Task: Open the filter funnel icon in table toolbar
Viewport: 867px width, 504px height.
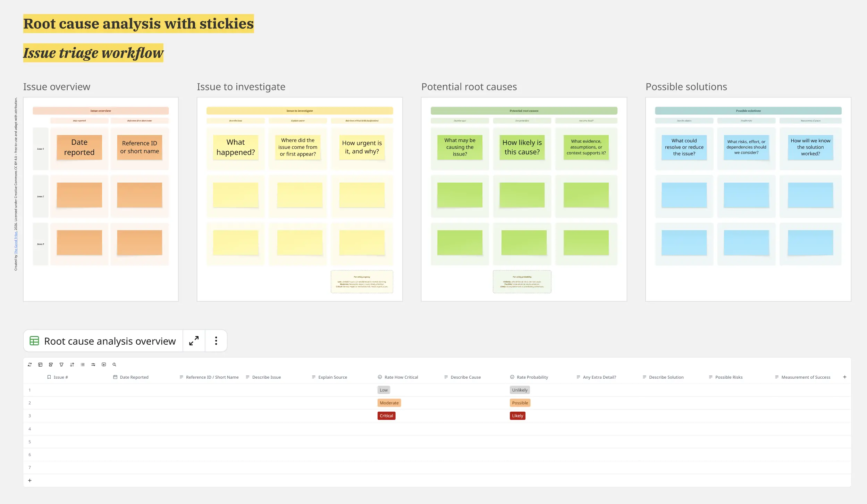Action: [61, 364]
